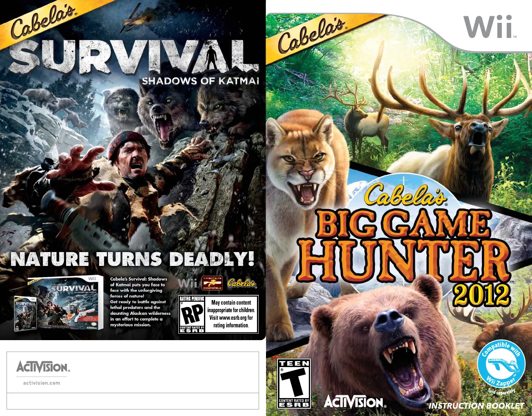
Task: Click the Survival game box thumbnail
Action: [57, 303]
